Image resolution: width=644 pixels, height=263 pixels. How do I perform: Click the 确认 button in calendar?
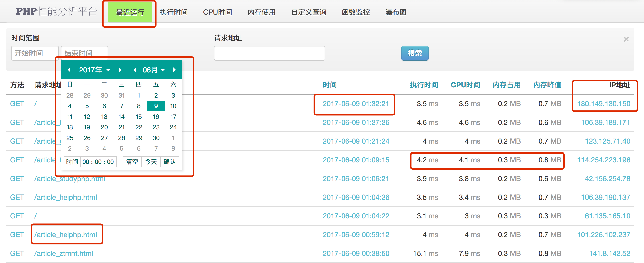(x=169, y=162)
